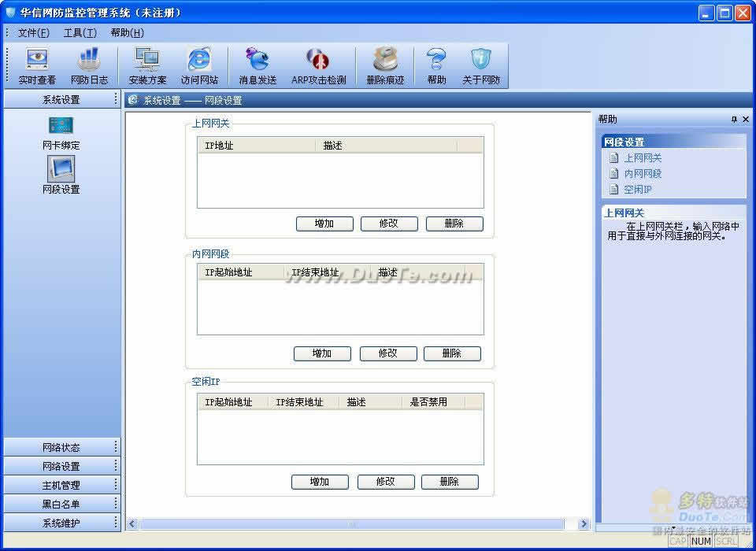Click the app shield icon in the title bar
756x551 pixels.
pyautogui.click(x=10, y=12)
